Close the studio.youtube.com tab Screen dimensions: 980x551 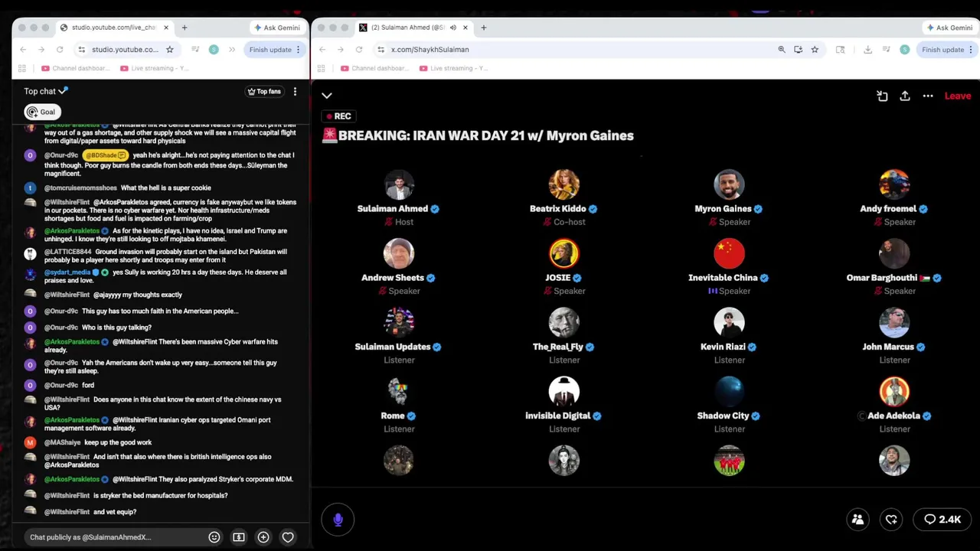pos(165,28)
